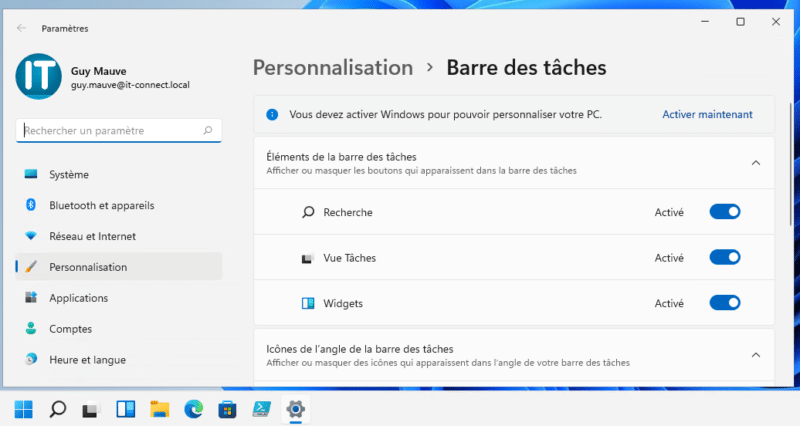Disable the Widgets toggle
The height and width of the screenshot is (426, 800).
[x=724, y=303]
